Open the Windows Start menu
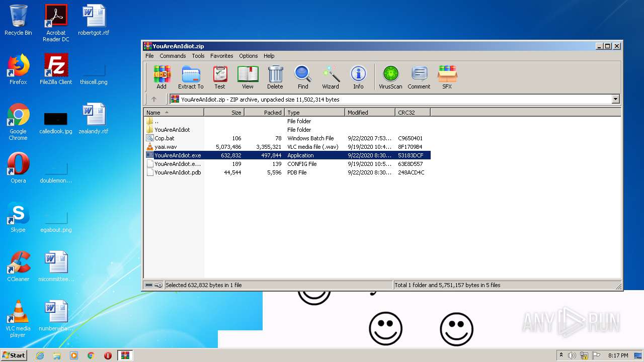The width and height of the screenshot is (644, 362). (x=14, y=355)
